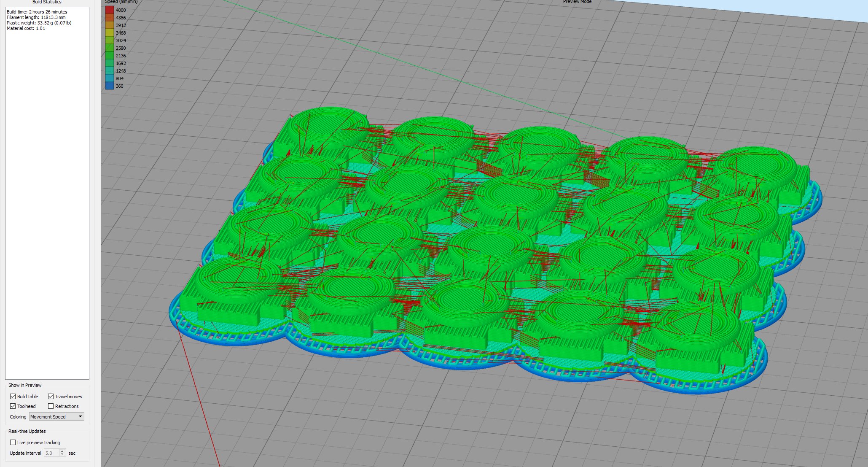Click the 3912 speed legend swatch

click(110, 25)
